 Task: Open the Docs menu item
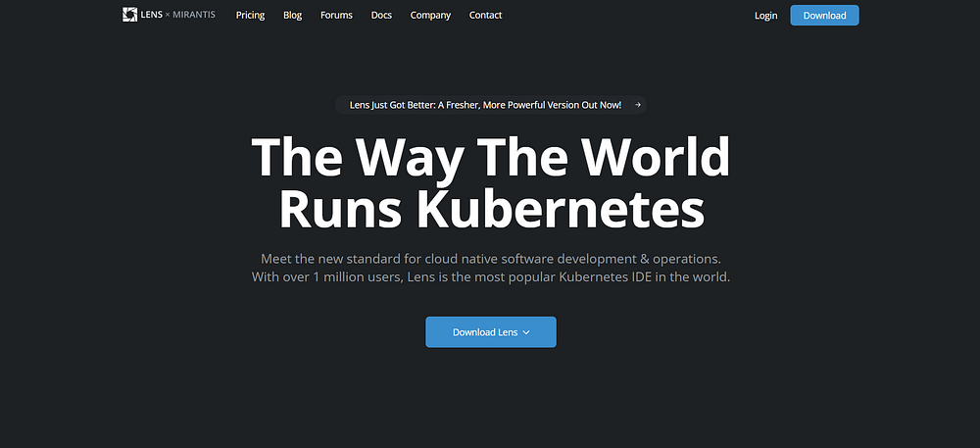pos(381,15)
